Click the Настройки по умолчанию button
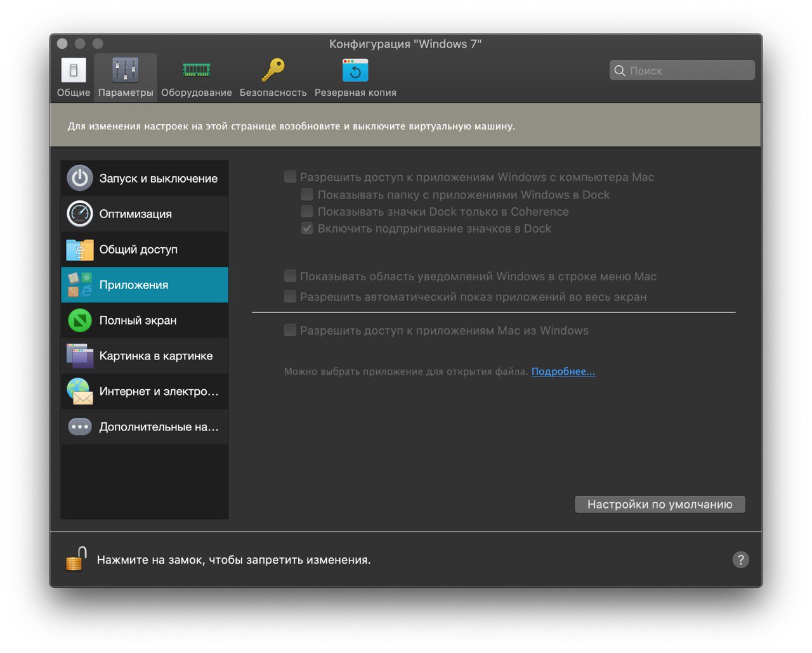 point(660,504)
